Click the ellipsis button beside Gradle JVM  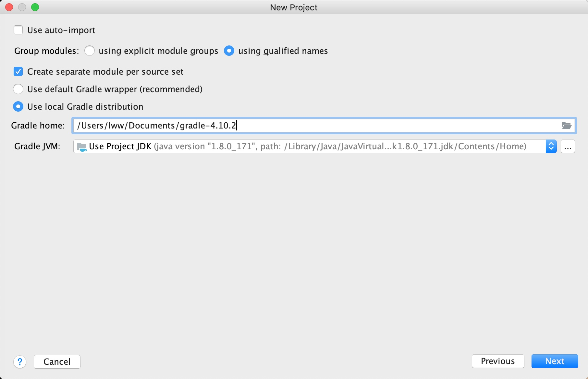click(568, 147)
